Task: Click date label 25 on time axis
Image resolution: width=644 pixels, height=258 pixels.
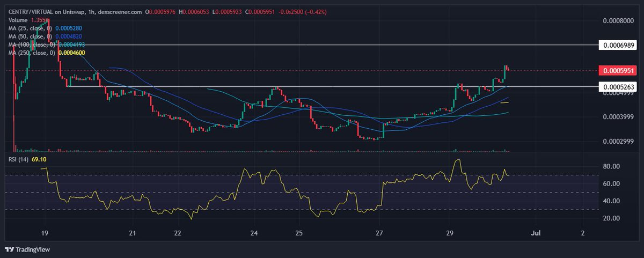Action: pyautogui.click(x=299, y=233)
